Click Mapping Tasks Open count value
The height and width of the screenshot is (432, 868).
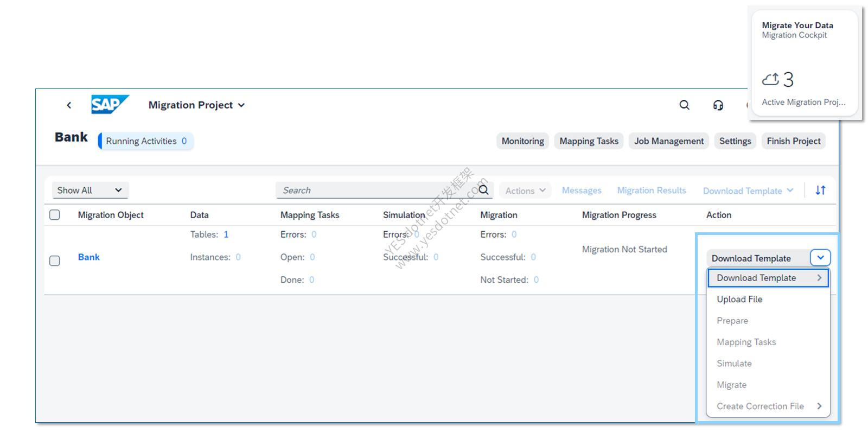pyautogui.click(x=312, y=257)
